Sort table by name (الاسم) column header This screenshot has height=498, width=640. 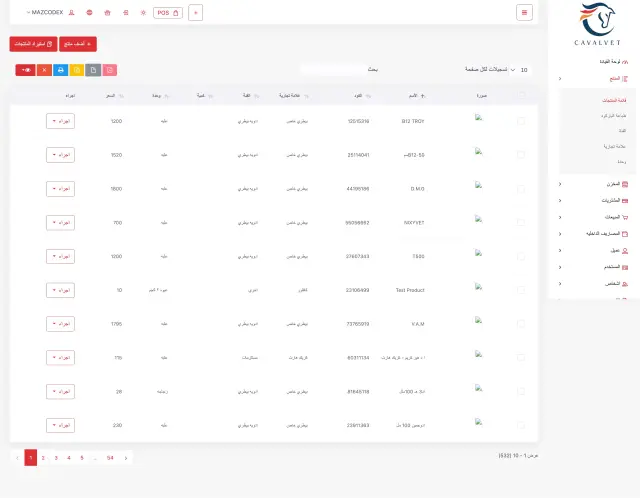click(417, 96)
